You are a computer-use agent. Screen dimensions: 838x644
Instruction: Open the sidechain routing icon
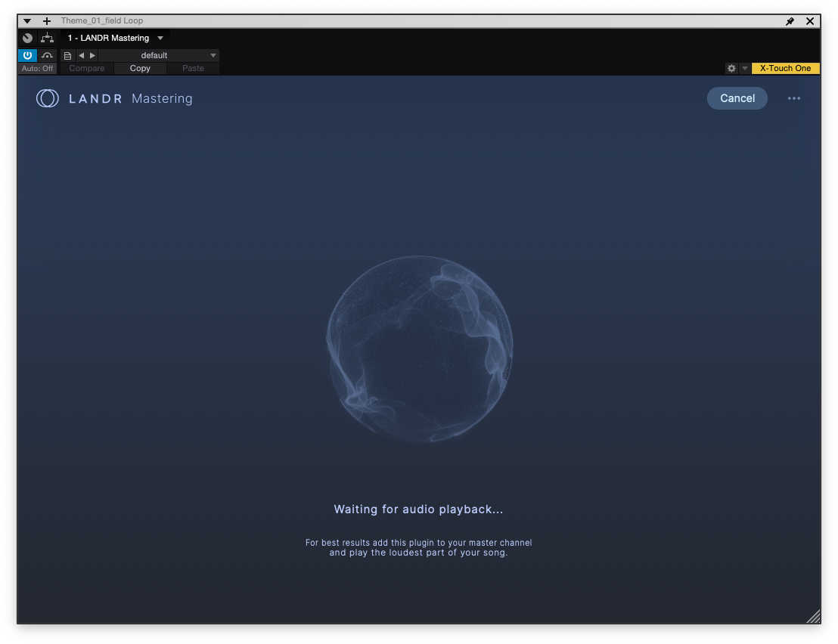point(48,38)
